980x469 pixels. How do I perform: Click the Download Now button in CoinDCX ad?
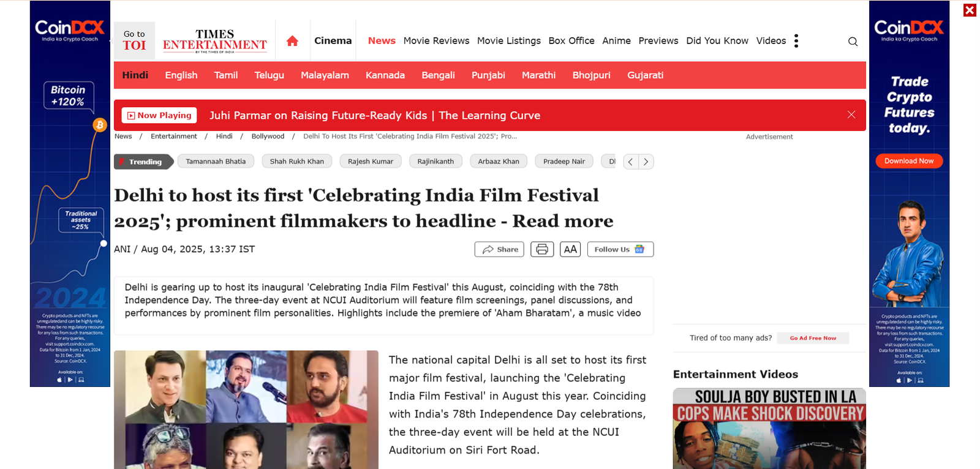coord(909,161)
